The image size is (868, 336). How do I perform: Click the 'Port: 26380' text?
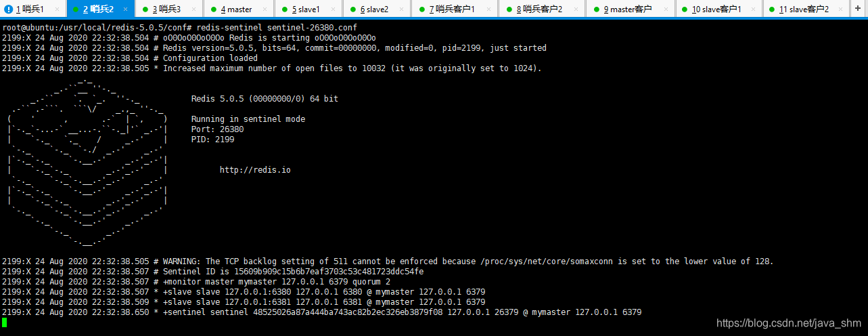coord(218,129)
